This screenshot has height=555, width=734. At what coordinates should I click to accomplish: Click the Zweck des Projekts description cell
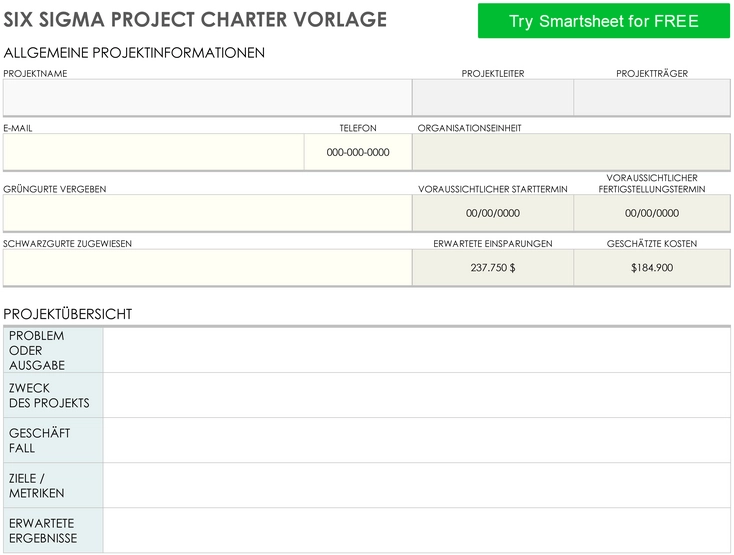[417, 395]
